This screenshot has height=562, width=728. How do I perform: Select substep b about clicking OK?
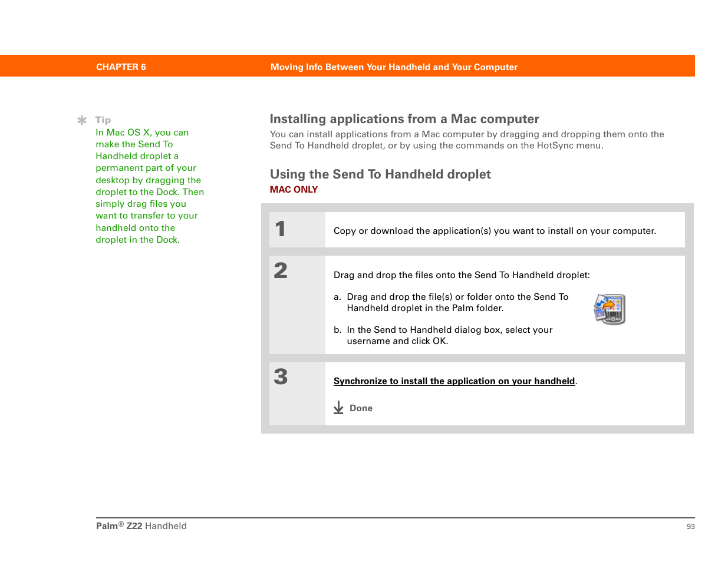(x=443, y=335)
